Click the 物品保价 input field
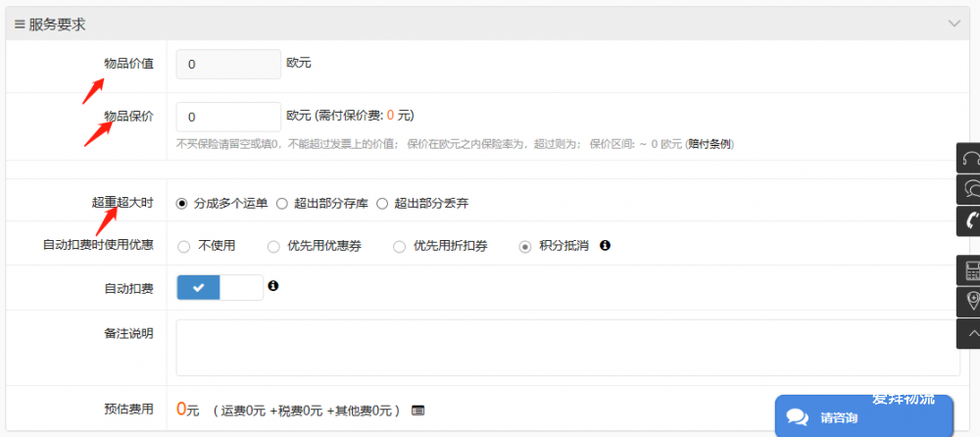Image resolution: width=980 pixels, height=437 pixels. point(228,117)
